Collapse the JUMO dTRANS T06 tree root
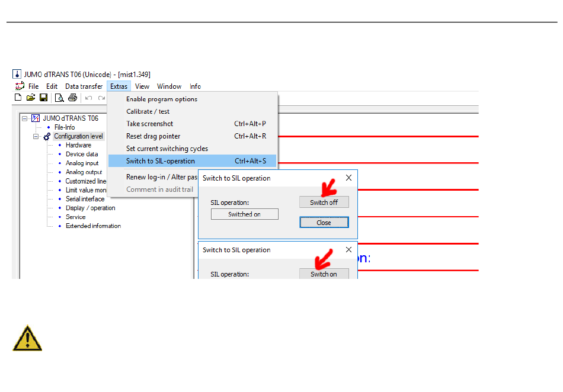Viewport: 563px width, 392px height. coord(24,118)
